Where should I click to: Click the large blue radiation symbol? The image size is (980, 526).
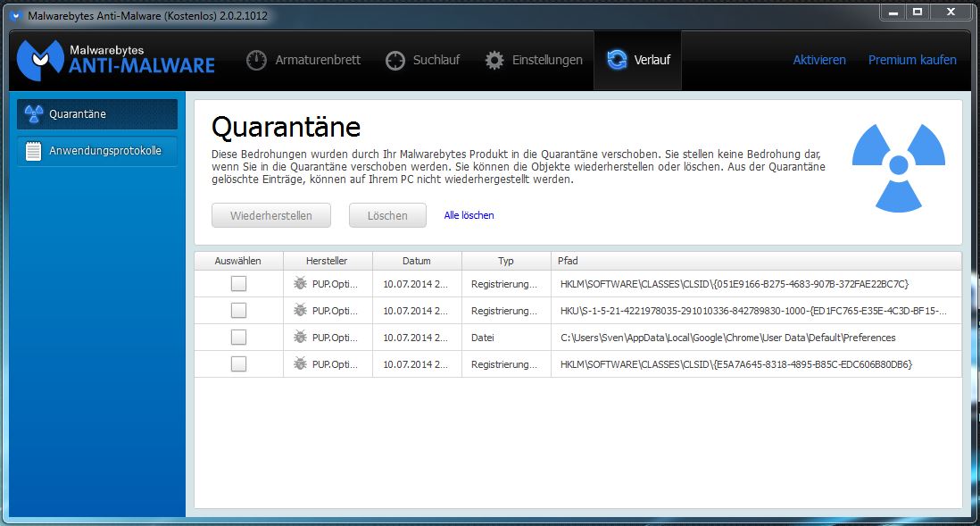[x=898, y=166]
